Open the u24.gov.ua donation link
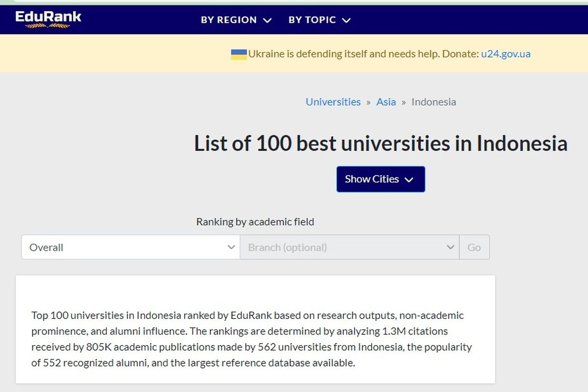This screenshot has width=588, height=392. pyautogui.click(x=506, y=54)
